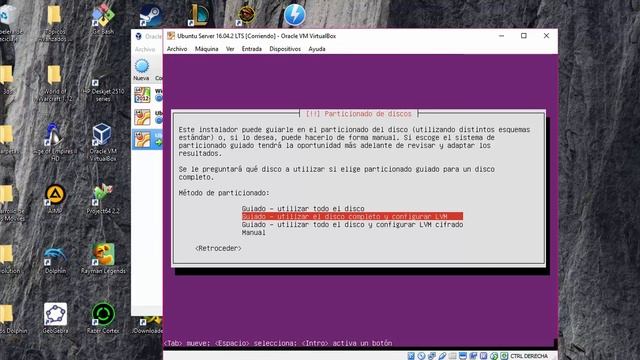The height and width of the screenshot is (360, 640).
Task: Click the video capture status icon
Action: [x=473, y=356]
